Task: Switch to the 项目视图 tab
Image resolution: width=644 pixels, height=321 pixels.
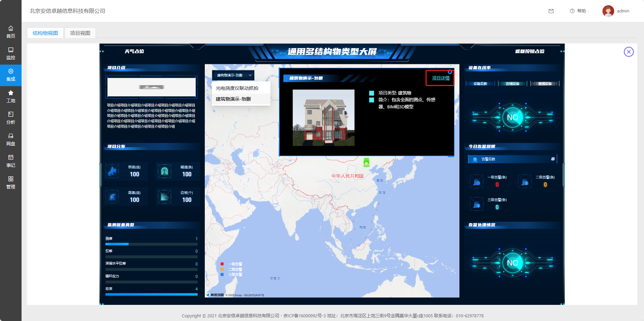Action: coord(80,33)
